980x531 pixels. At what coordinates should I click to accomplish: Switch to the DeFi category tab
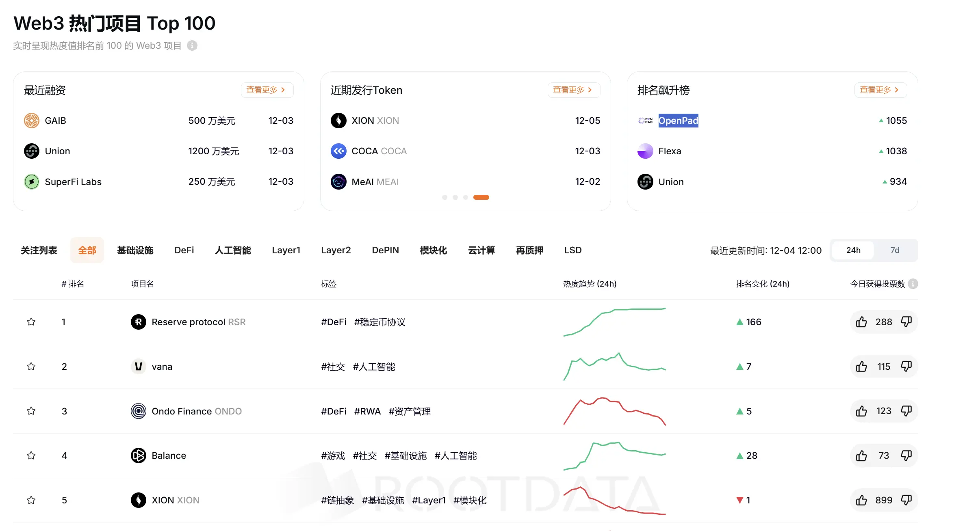184,250
